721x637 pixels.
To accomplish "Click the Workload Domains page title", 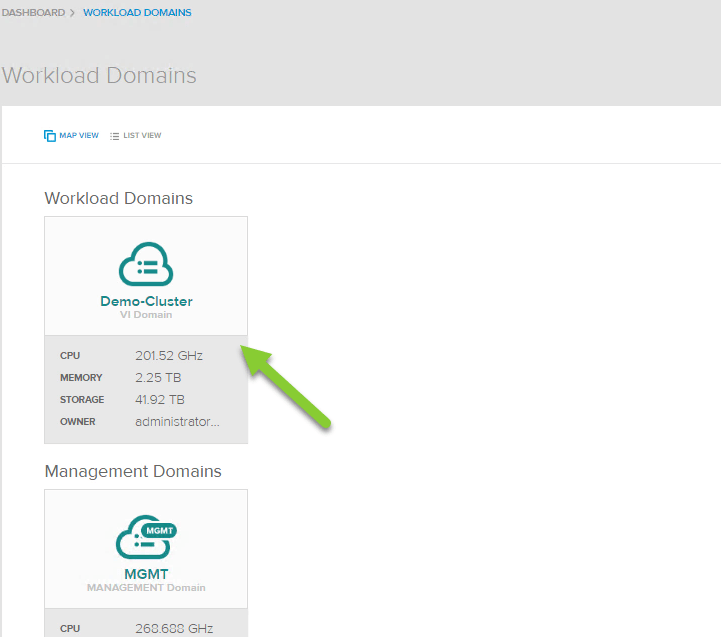I will pos(99,76).
